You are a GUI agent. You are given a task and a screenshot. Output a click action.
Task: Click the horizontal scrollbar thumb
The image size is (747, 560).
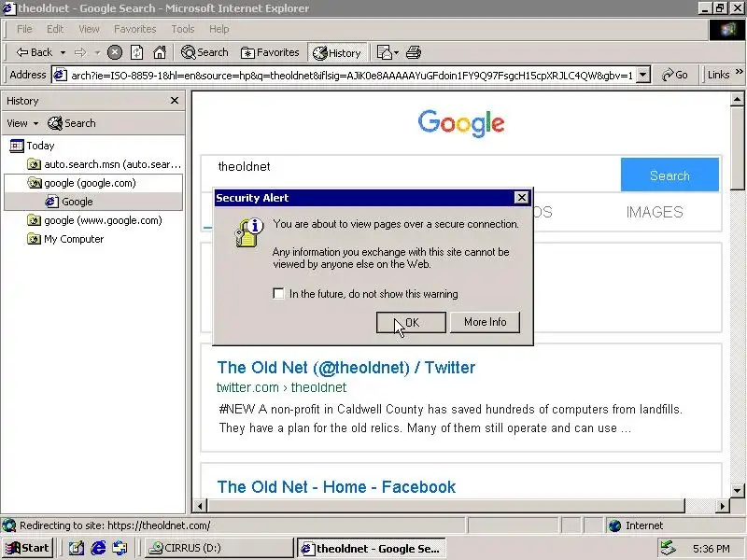(446, 506)
